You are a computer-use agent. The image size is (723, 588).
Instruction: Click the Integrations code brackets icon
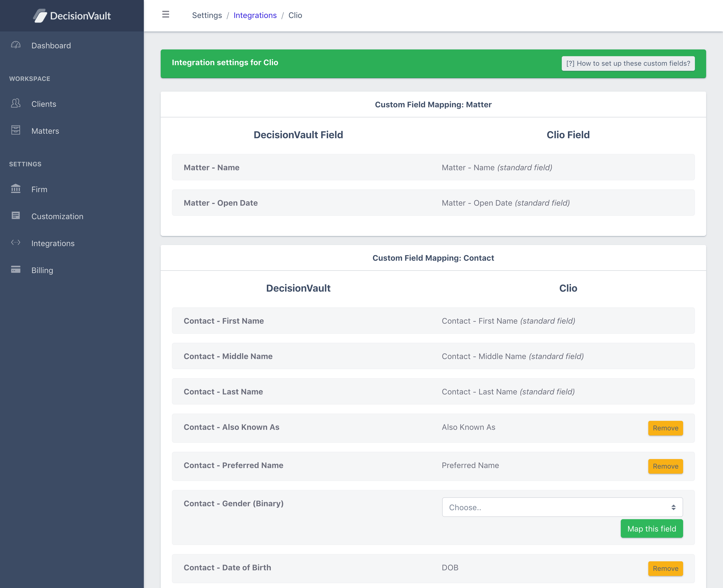click(15, 242)
